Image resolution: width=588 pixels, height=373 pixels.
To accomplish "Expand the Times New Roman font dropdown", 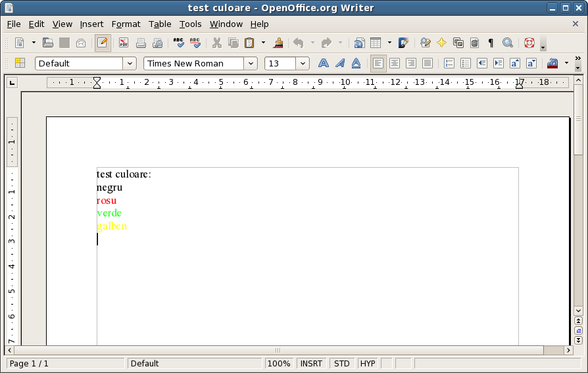I will tap(251, 63).
